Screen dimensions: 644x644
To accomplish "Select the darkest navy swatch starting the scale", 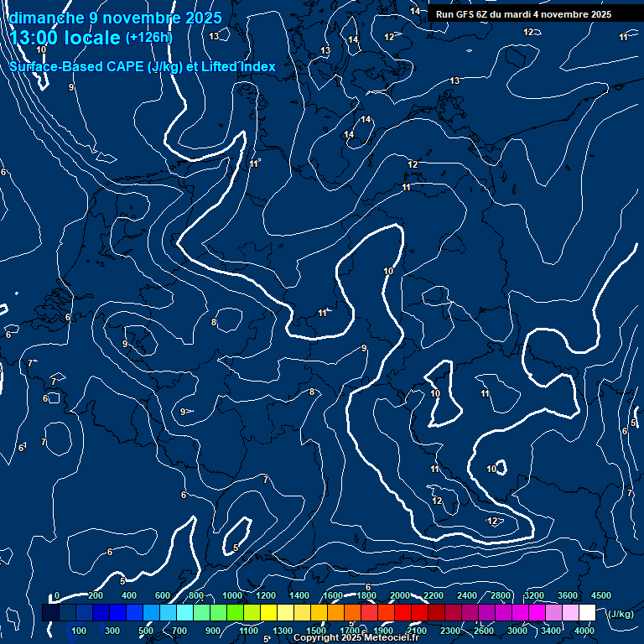I will pos(50,612).
